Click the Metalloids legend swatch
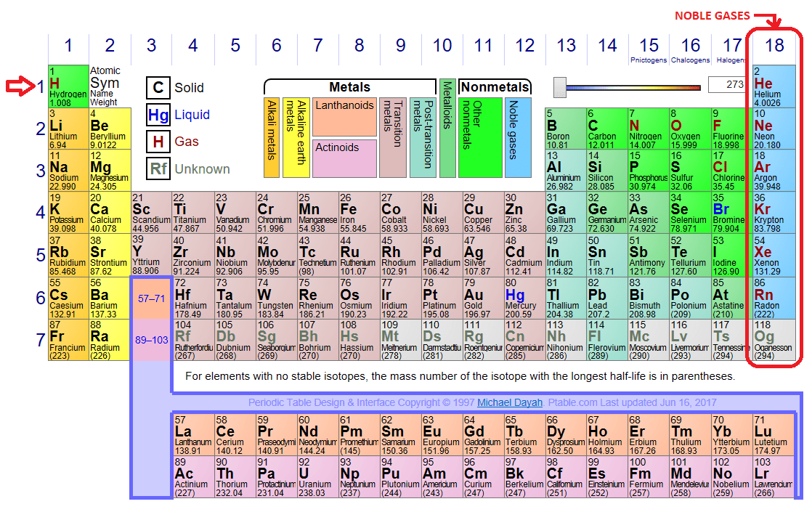This screenshot has width=812, height=512. (447, 129)
